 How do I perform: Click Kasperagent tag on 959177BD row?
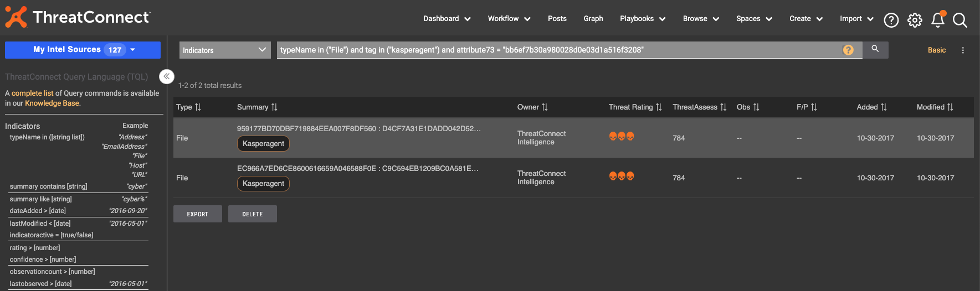click(x=263, y=144)
